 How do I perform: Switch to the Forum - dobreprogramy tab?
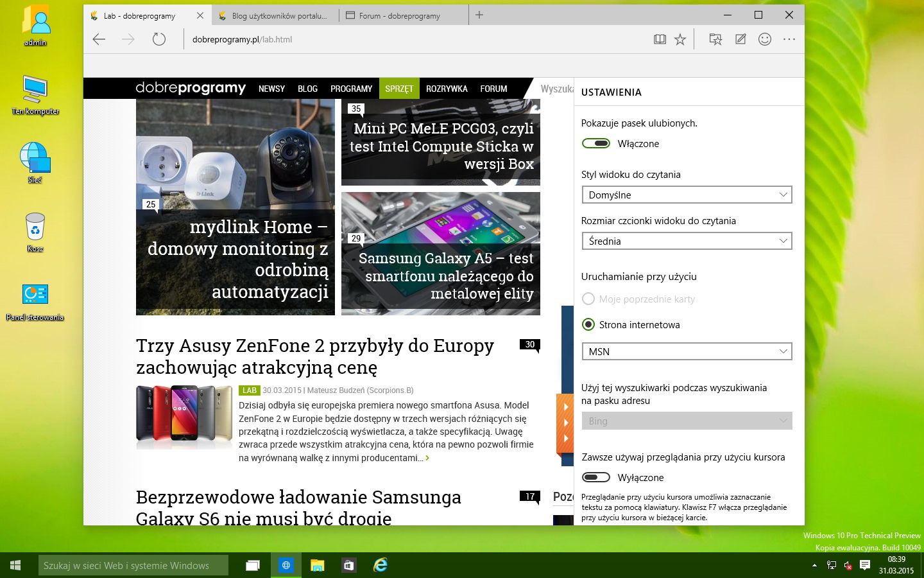[403, 15]
